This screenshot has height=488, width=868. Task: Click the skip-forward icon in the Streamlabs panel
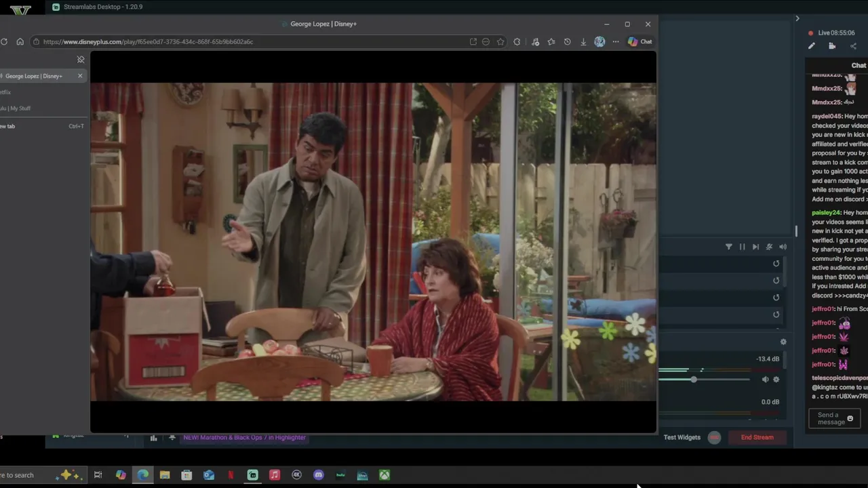[x=755, y=247]
